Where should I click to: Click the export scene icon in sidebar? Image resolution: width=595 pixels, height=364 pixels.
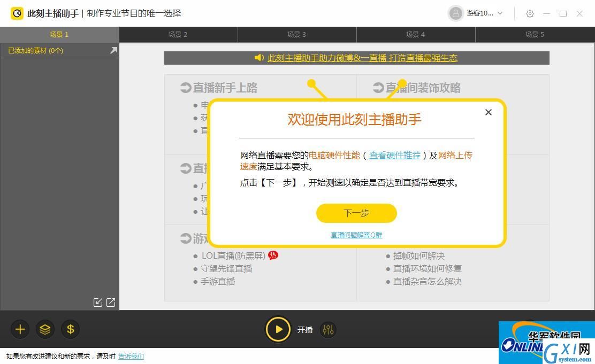pos(111,302)
